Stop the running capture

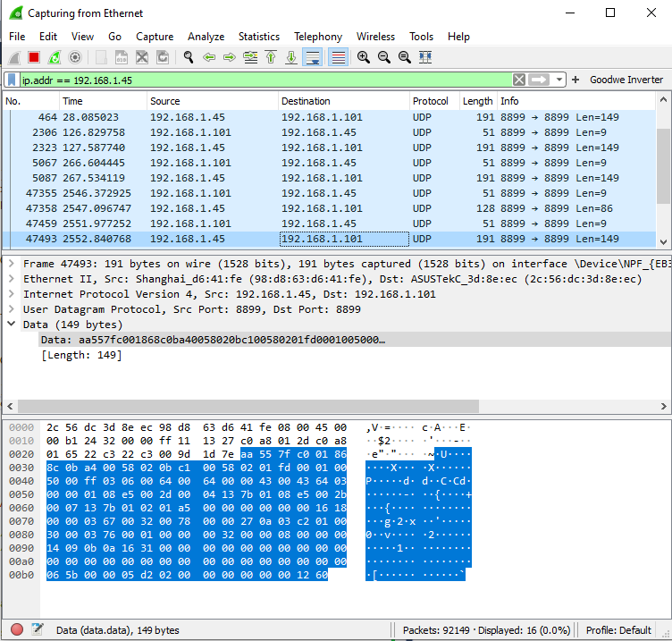(34, 57)
